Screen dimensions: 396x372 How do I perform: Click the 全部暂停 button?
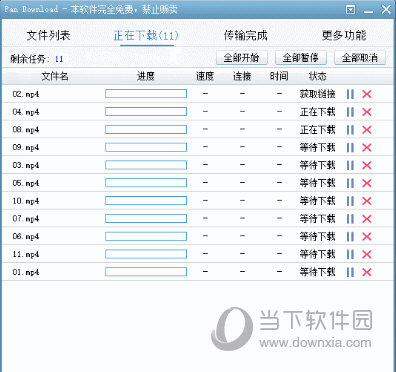pyautogui.click(x=301, y=58)
